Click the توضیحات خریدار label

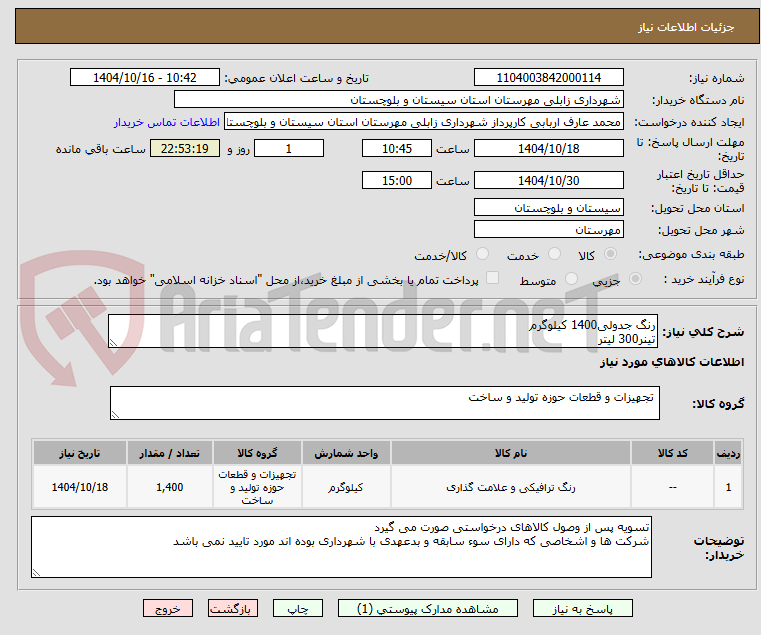719,548
